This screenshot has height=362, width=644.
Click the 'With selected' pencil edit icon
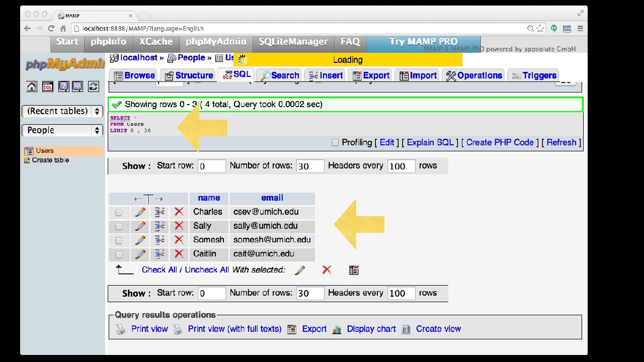[300, 270]
